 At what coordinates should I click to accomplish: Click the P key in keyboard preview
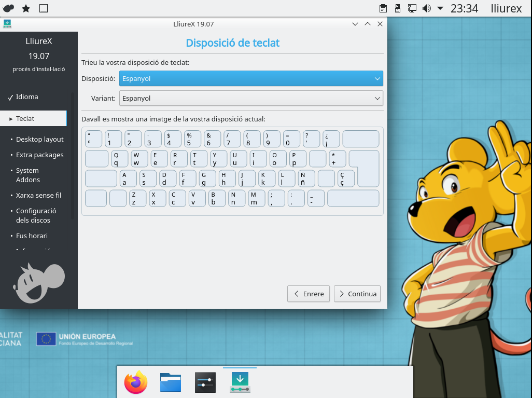point(298,159)
